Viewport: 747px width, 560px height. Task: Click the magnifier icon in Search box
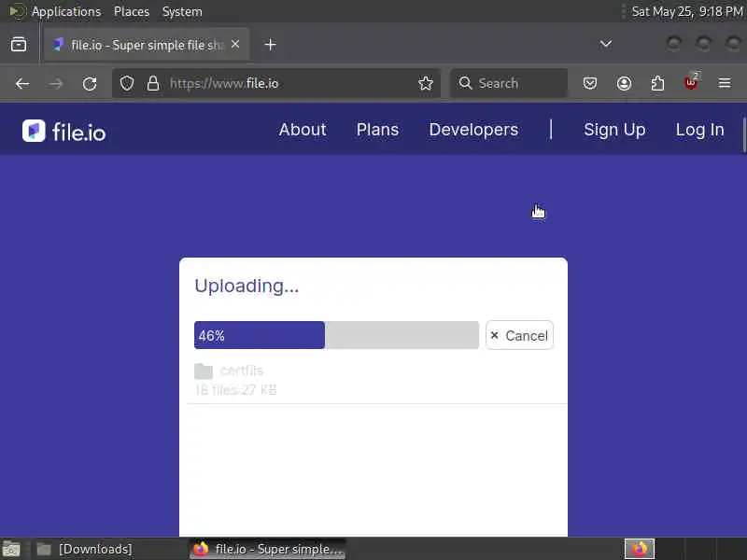coord(465,83)
